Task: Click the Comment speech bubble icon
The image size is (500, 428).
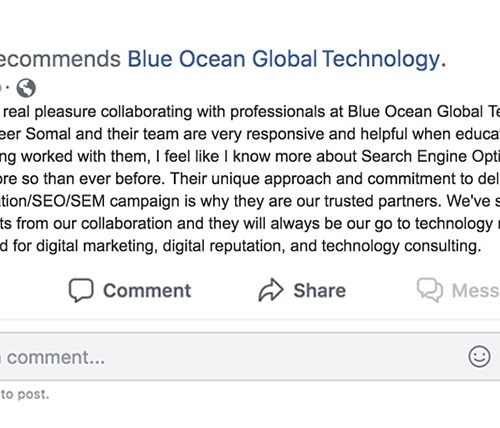Action: coord(81,290)
